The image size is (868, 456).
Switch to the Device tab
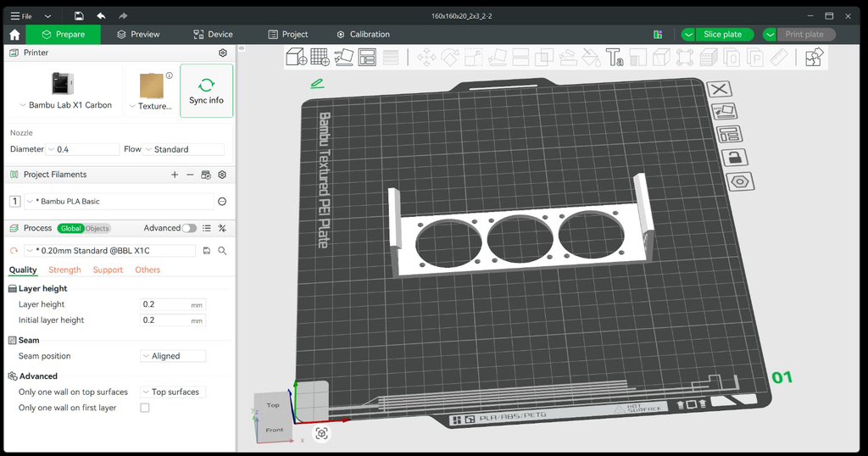point(213,34)
